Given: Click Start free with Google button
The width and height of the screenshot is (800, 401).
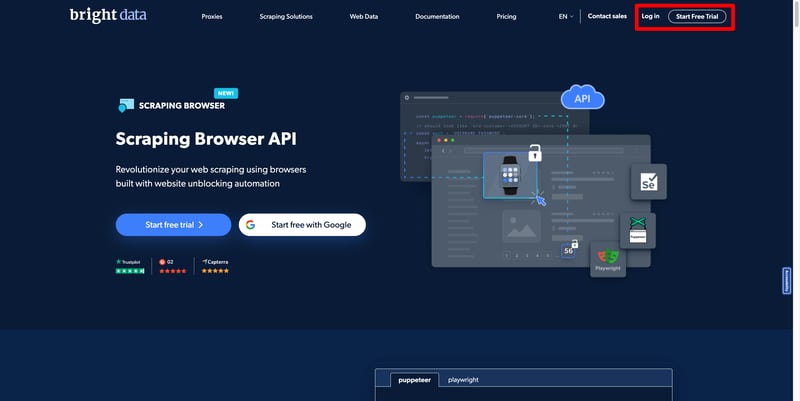Looking at the screenshot, I should tap(302, 225).
